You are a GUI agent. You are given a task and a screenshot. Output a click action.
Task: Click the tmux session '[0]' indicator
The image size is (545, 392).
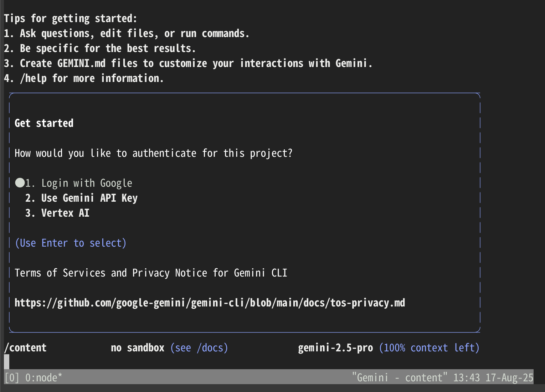click(12, 378)
